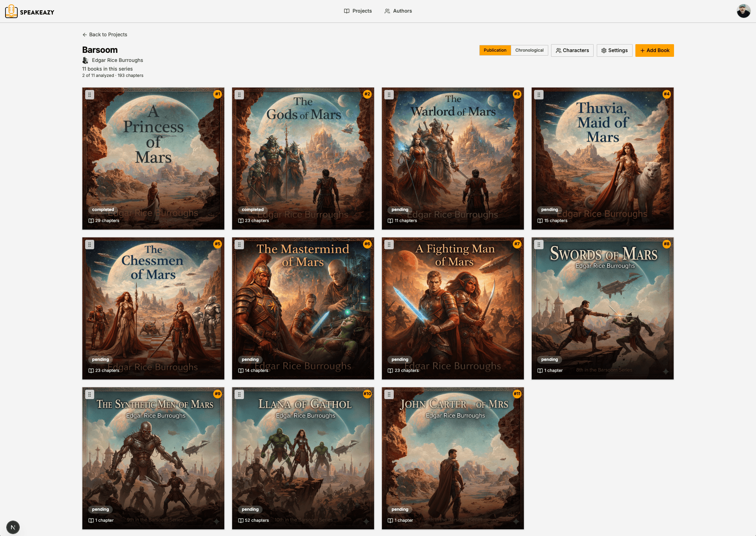Go to the Authors nav item
This screenshot has width=756, height=536.
[398, 11]
